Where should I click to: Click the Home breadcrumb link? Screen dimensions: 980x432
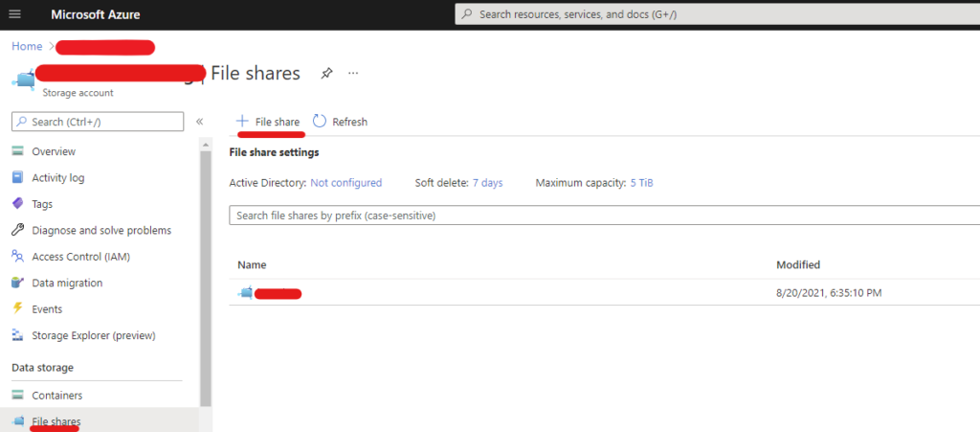tap(27, 46)
